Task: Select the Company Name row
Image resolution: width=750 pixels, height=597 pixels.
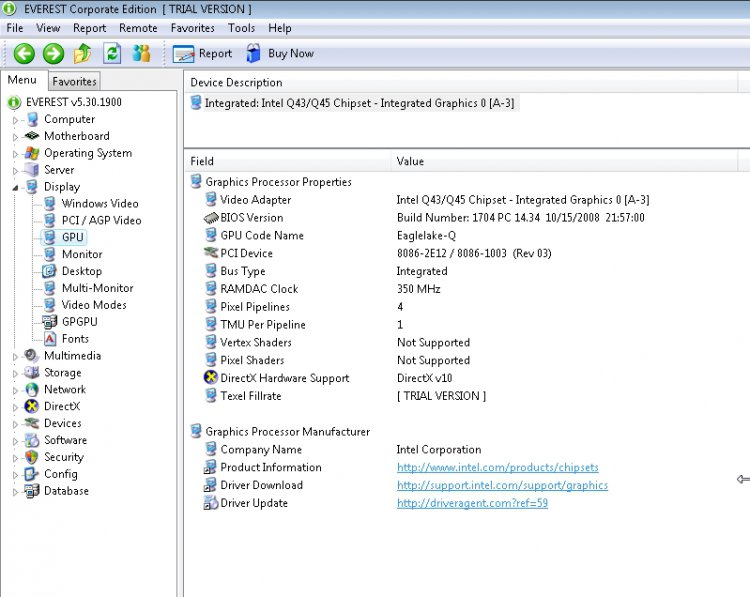Action: tap(343, 450)
